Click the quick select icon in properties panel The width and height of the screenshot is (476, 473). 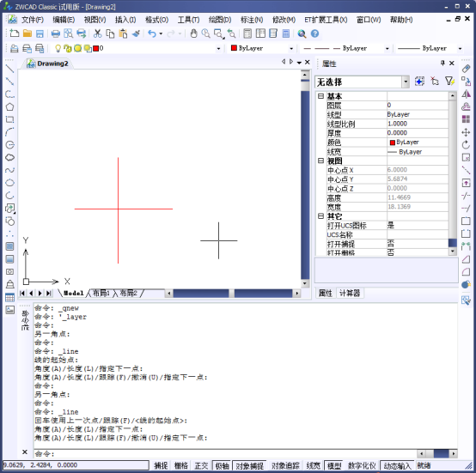[449, 82]
